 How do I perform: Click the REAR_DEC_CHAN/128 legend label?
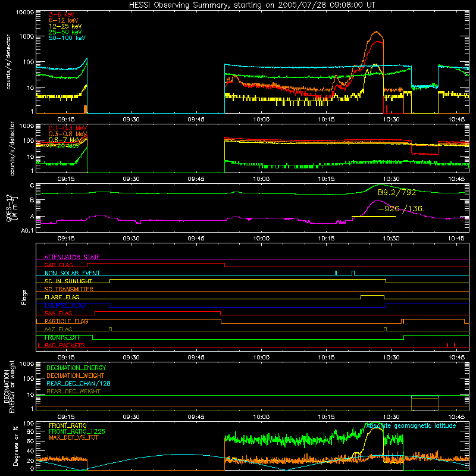79,383
